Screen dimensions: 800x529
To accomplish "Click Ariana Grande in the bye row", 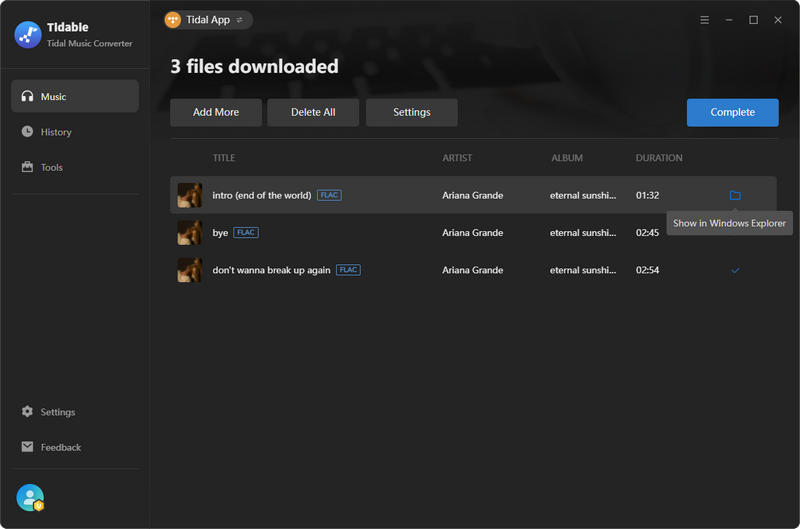I will click(x=472, y=233).
